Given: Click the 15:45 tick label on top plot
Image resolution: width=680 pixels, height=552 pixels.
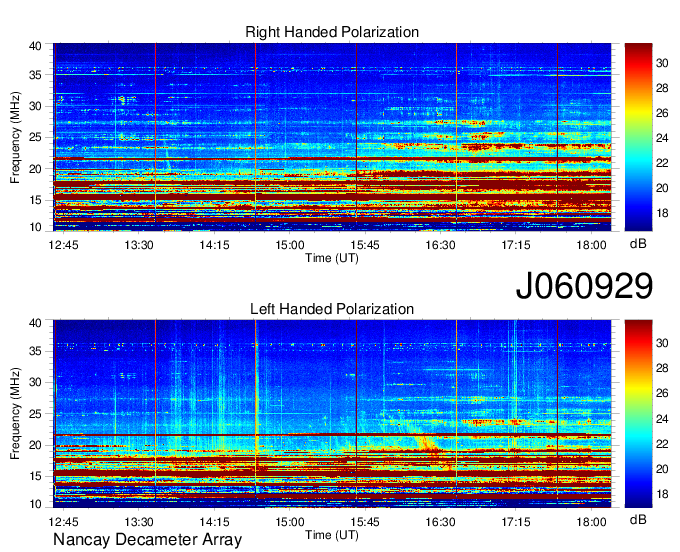Looking at the screenshot, I should click(x=365, y=245).
